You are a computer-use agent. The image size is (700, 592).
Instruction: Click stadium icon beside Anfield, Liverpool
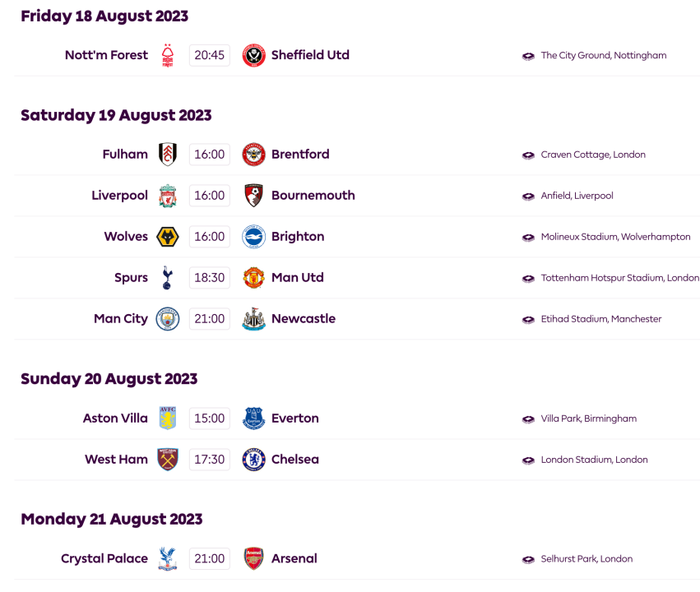[528, 197]
